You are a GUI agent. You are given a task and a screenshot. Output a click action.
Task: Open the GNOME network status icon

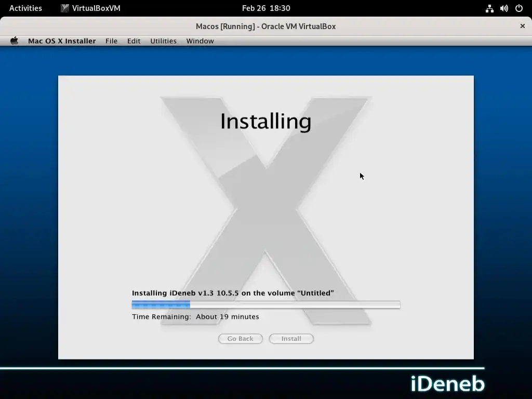click(489, 8)
